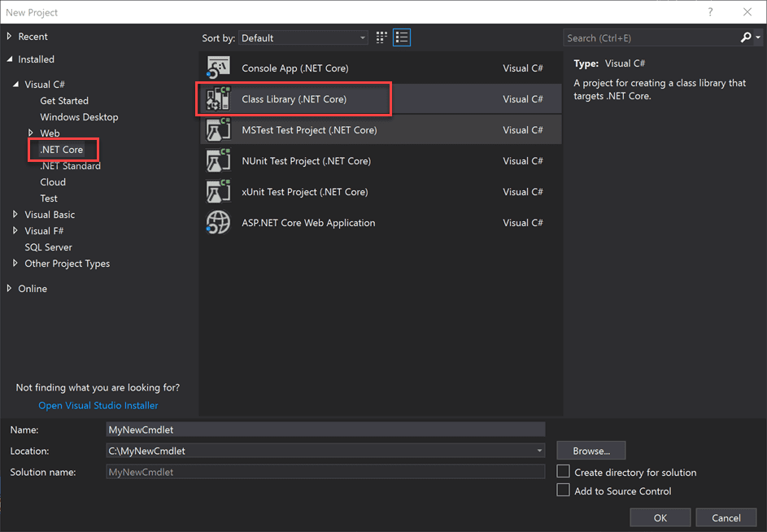Click the NUnit Test Project template icon
767x532 pixels.
[x=218, y=160]
